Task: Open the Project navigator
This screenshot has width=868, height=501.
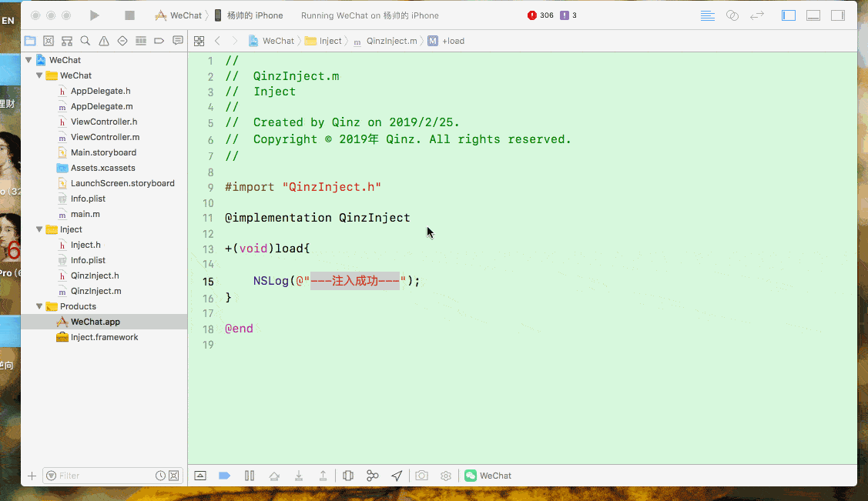Action: pyautogui.click(x=30, y=41)
